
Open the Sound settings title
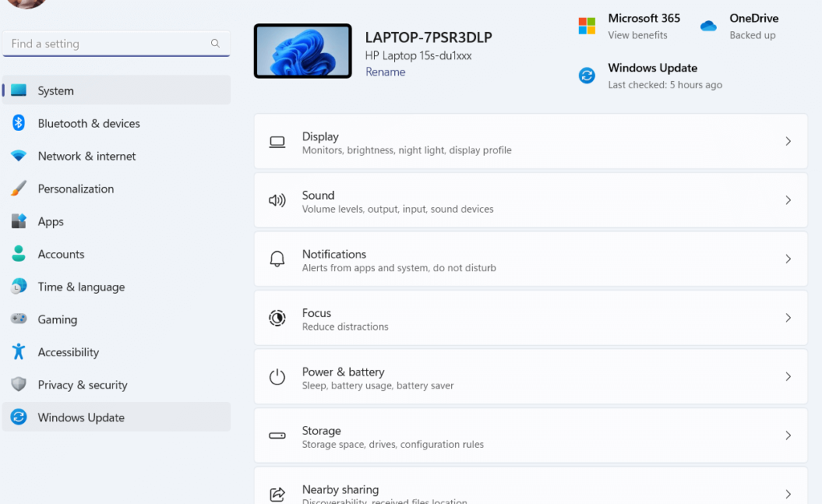318,195
